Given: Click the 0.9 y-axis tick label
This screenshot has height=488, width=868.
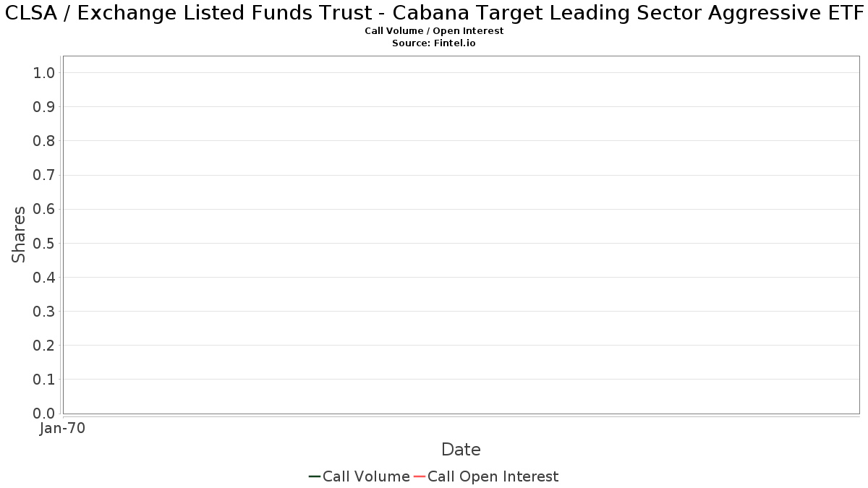Looking at the screenshot, I should coord(44,107).
